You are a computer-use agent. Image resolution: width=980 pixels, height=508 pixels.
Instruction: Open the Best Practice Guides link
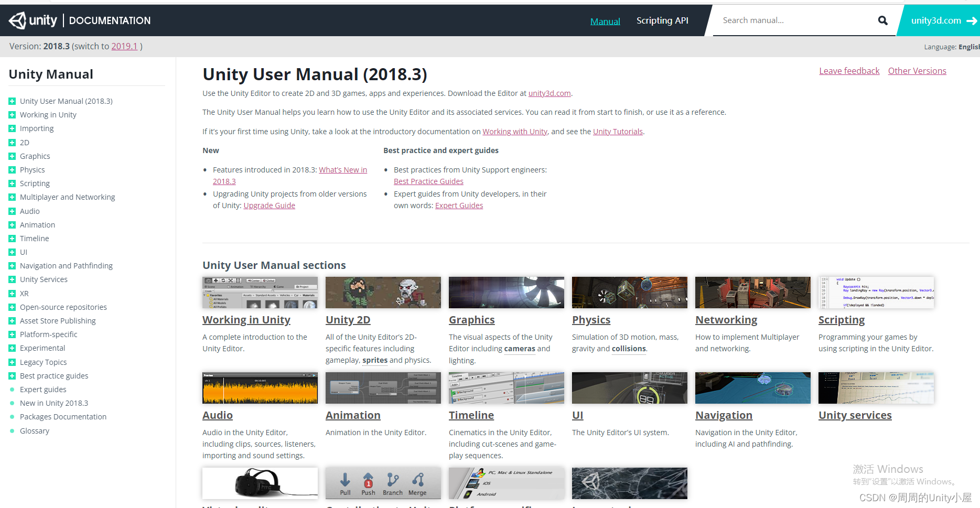pyautogui.click(x=428, y=181)
